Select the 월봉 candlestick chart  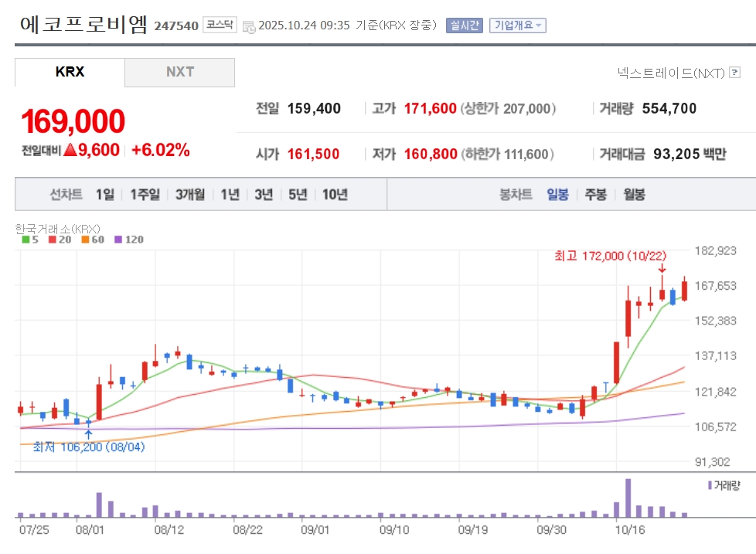634,195
